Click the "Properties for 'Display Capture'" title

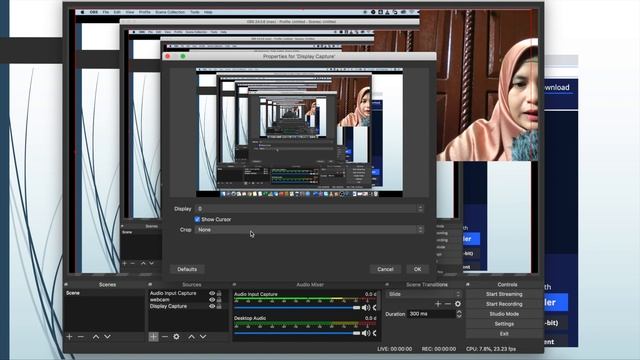[299, 56]
